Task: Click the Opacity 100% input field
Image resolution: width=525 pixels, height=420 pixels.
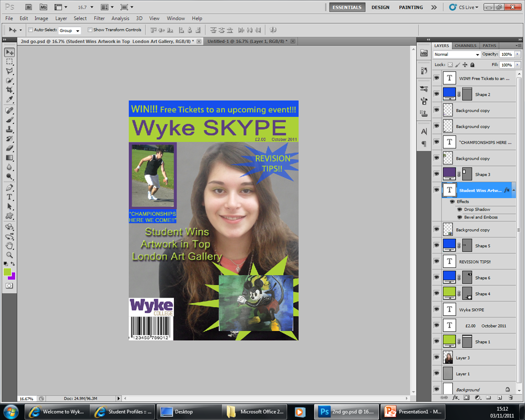Action: click(x=507, y=54)
